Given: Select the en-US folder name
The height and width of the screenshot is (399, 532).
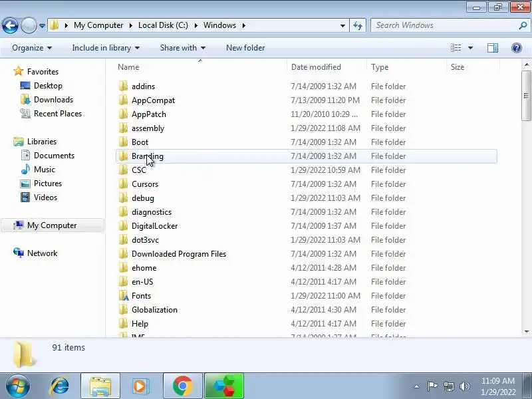Looking at the screenshot, I should coord(142,281).
